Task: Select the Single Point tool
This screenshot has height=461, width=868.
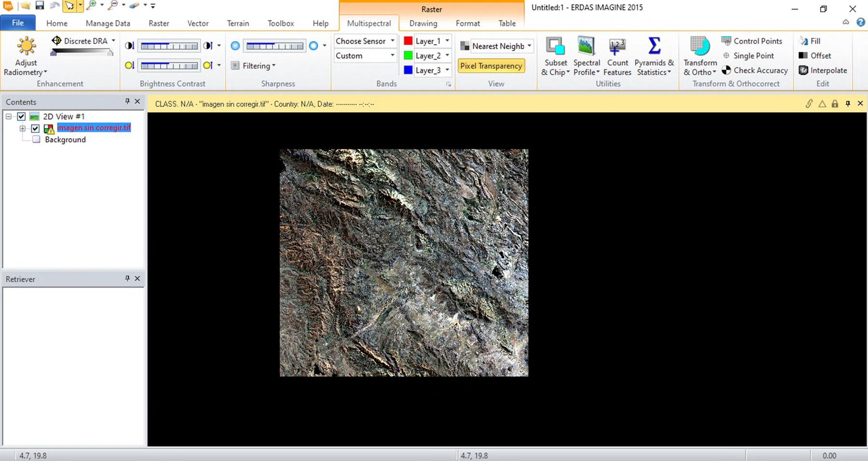Action: (748, 56)
